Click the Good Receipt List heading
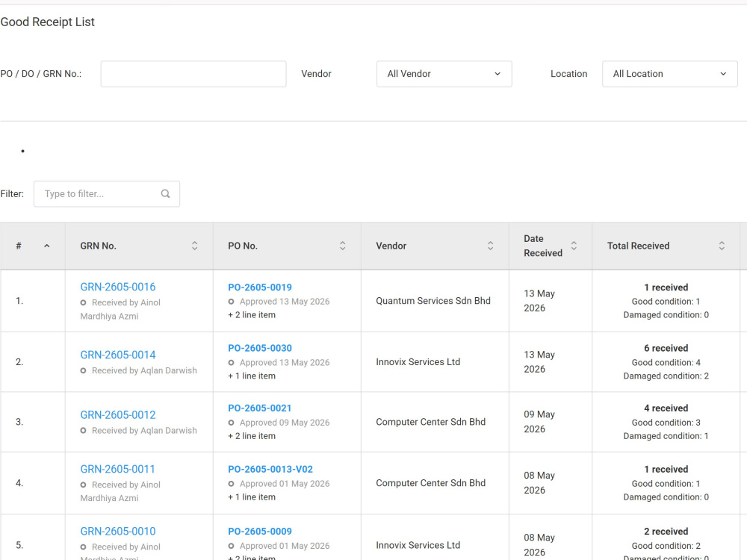This screenshot has width=747, height=560. tap(48, 22)
